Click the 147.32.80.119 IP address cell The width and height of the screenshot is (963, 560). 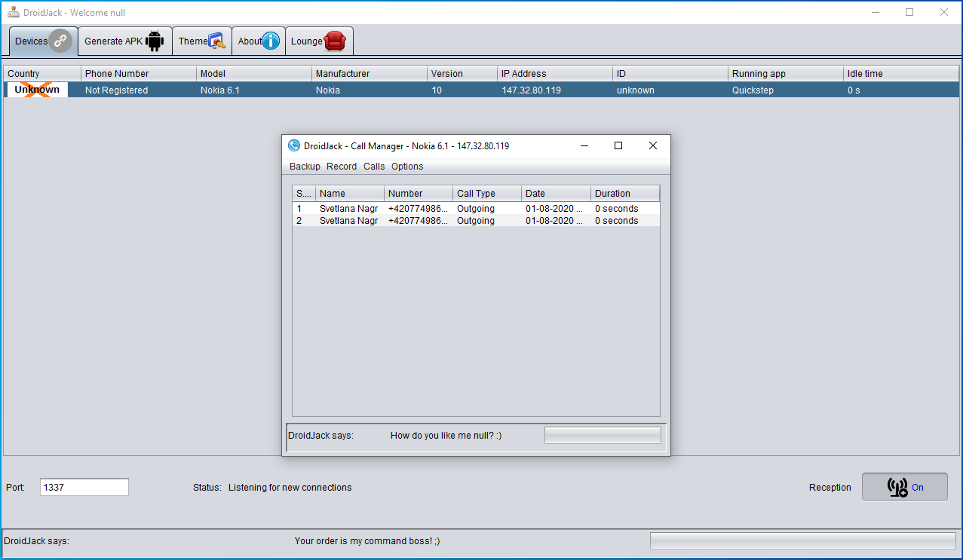coord(556,90)
